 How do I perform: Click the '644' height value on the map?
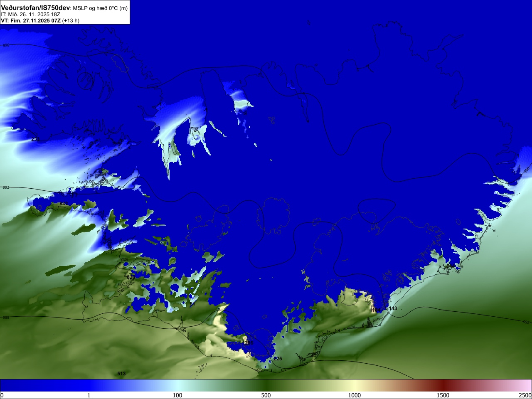coord(451,266)
